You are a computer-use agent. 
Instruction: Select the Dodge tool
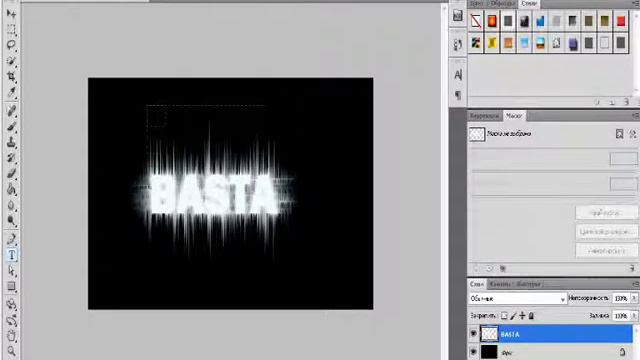point(11,220)
